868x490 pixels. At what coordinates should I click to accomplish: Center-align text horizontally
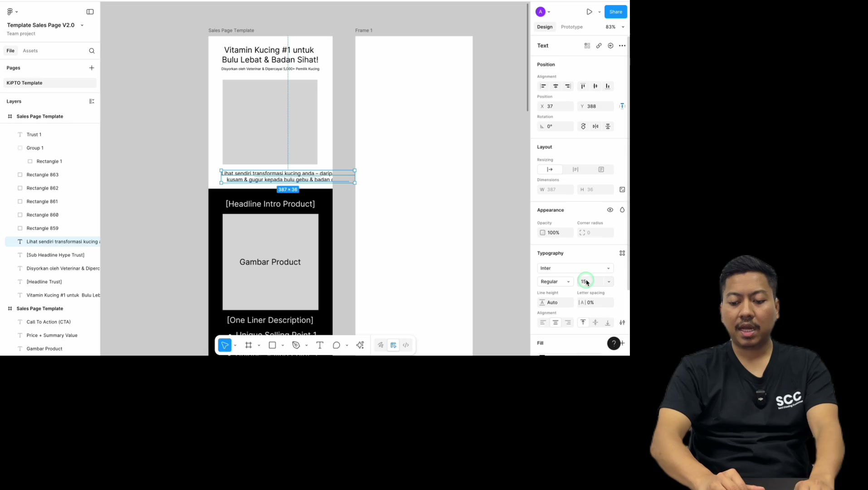[x=556, y=323]
